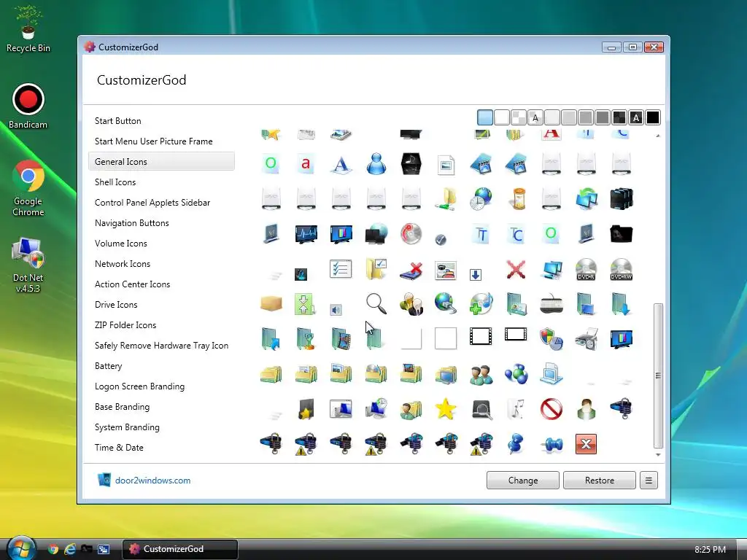
Task: Click the icon list scrollbar up arrow
Action: pos(658,136)
